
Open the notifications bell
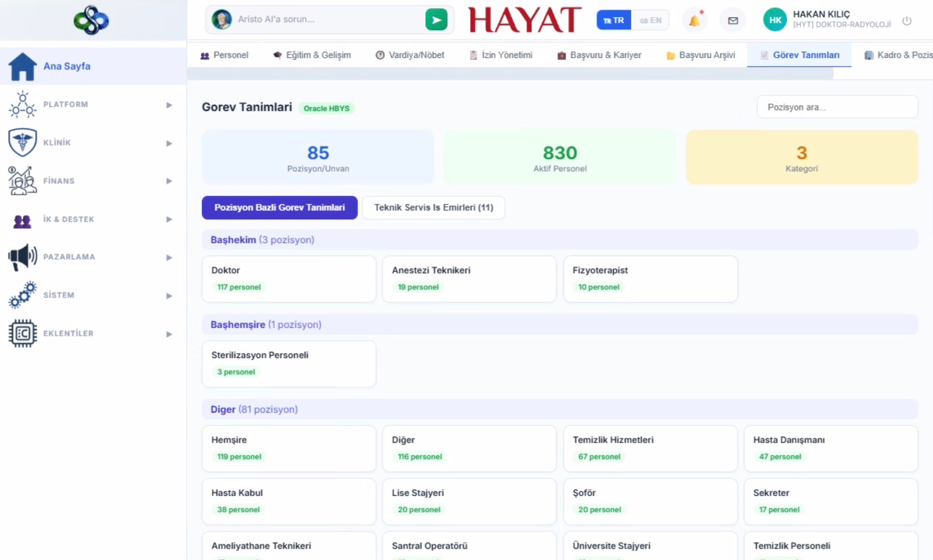click(694, 20)
